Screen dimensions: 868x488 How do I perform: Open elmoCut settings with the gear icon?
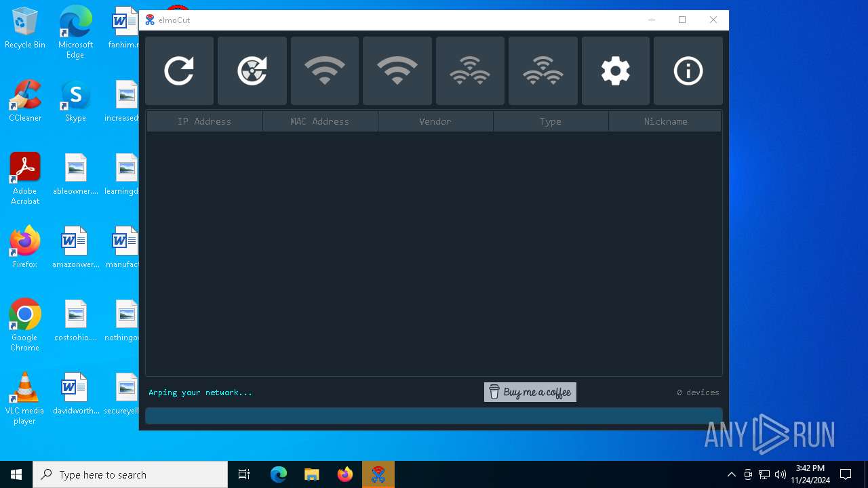click(x=616, y=70)
